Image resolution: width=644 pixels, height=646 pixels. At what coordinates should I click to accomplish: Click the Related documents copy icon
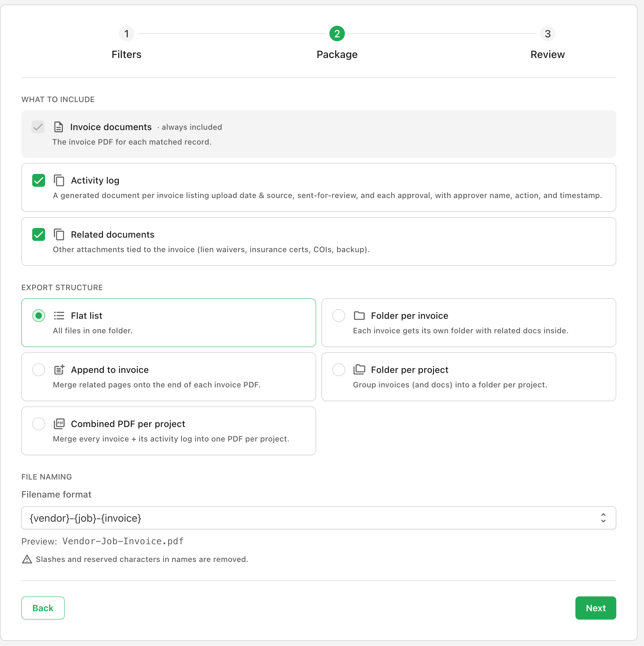(59, 234)
